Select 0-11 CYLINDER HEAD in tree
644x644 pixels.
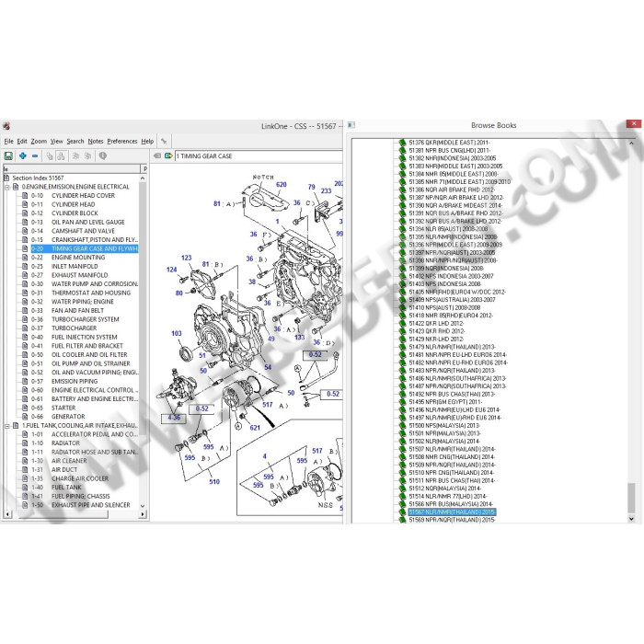click(x=63, y=204)
